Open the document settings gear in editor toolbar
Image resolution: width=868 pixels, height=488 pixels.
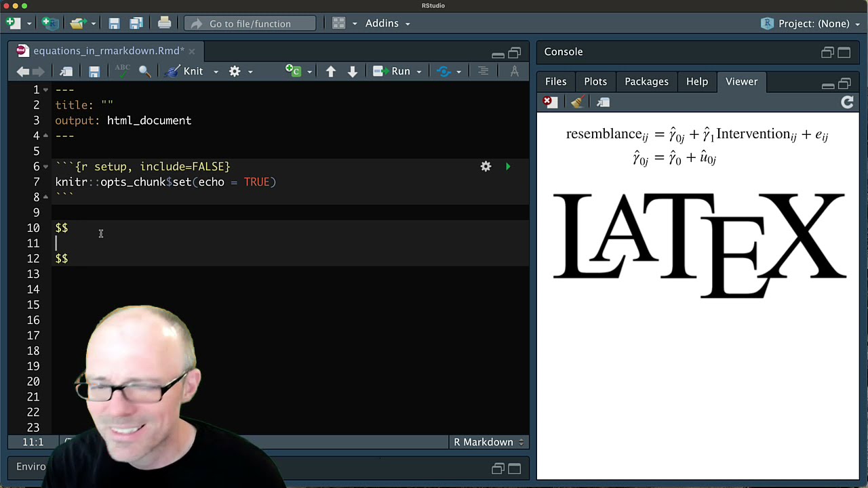pyautogui.click(x=235, y=71)
